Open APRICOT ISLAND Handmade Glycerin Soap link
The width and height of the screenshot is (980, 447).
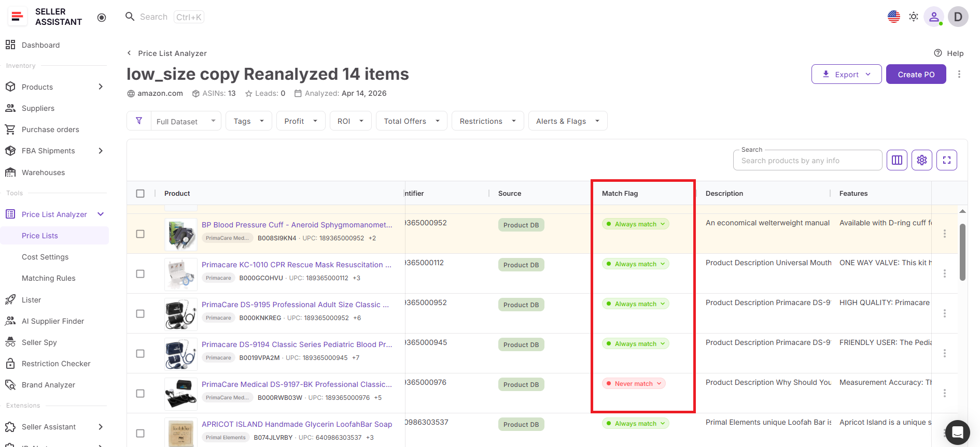(x=297, y=424)
